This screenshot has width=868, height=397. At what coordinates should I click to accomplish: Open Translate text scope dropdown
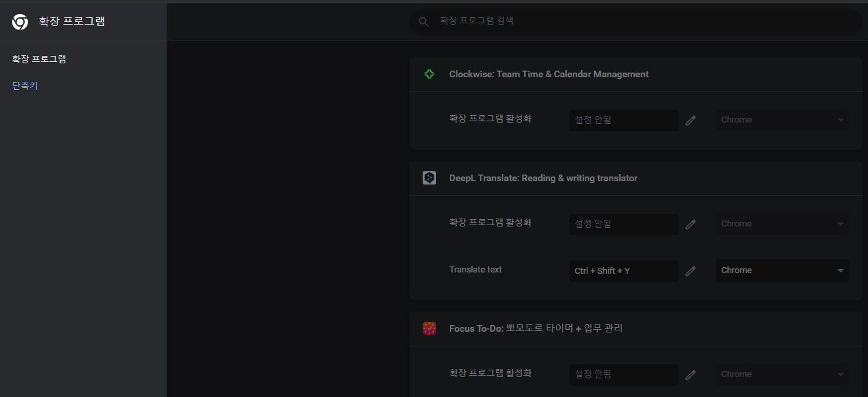pyautogui.click(x=783, y=270)
